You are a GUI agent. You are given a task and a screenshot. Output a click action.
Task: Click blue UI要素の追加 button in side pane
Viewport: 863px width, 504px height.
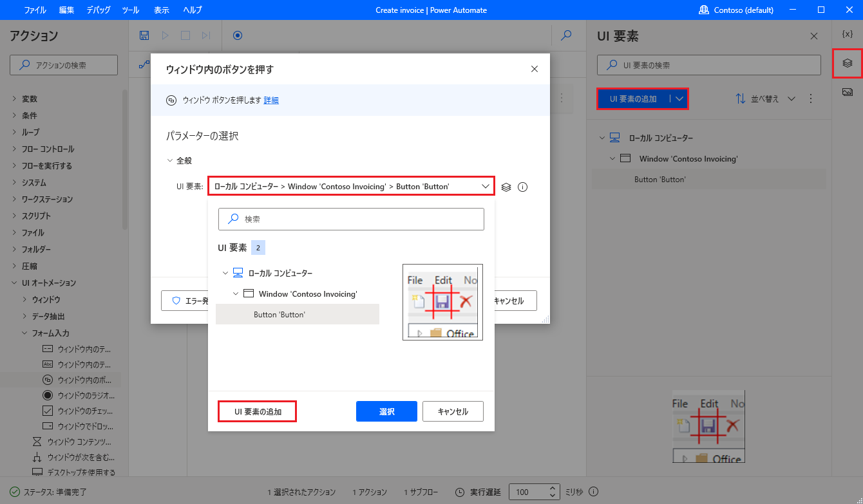click(634, 98)
